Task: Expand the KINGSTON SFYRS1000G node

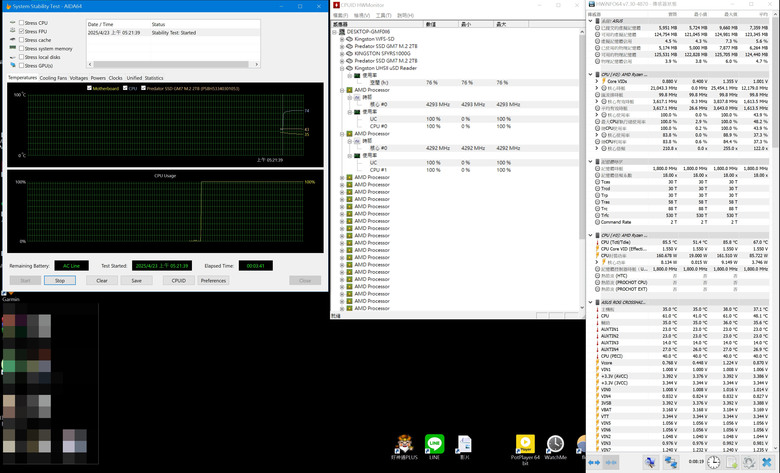Action: pos(342,53)
